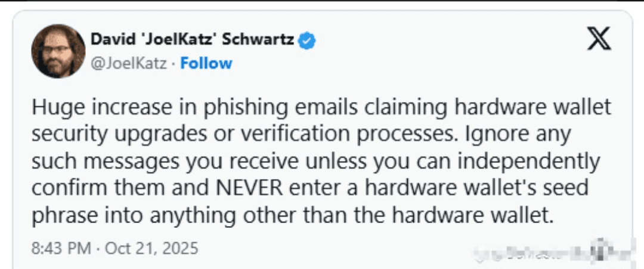Follow the @JoelKatz account
Image resolution: width=644 pixels, height=269 pixels.
pyautogui.click(x=206, y=63)
